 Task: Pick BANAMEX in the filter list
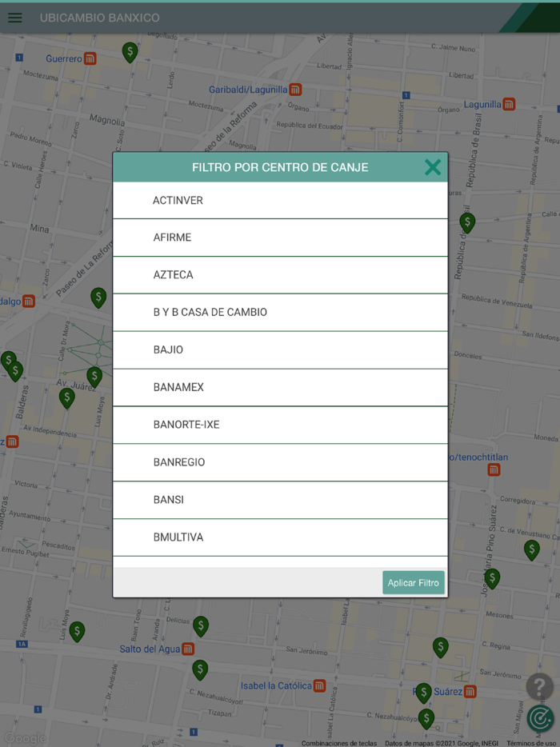[x=280, y=387]
